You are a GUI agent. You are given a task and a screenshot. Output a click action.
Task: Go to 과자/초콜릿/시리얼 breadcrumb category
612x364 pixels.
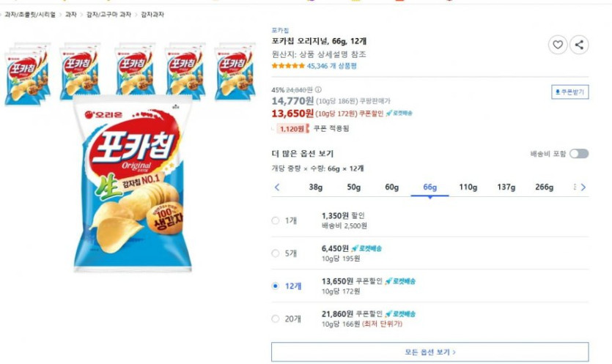(30, 14)
